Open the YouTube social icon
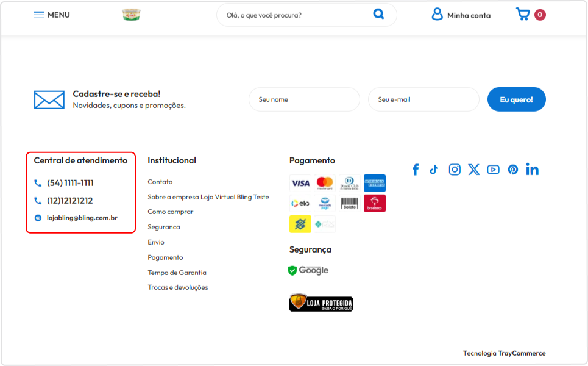The image size is (588, 366). pos(493,170)
